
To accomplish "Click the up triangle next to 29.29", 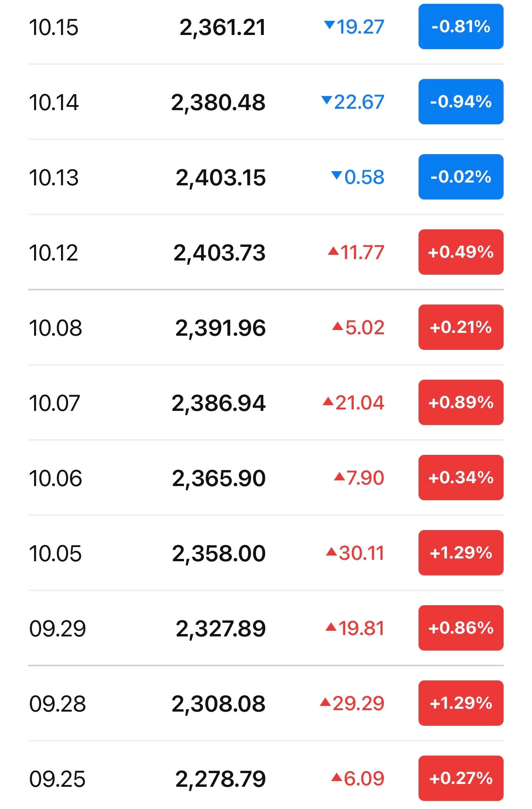I will [325, 702].
